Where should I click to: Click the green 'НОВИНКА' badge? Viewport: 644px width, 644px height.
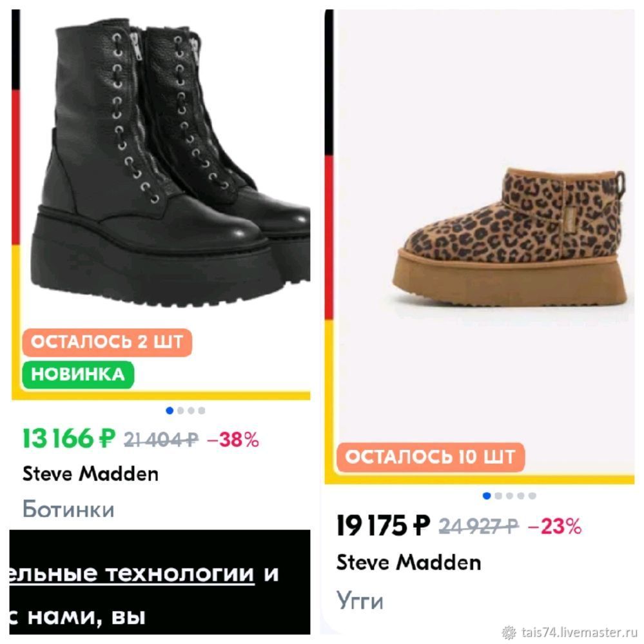pyautogui.click(x=78, y=375)
